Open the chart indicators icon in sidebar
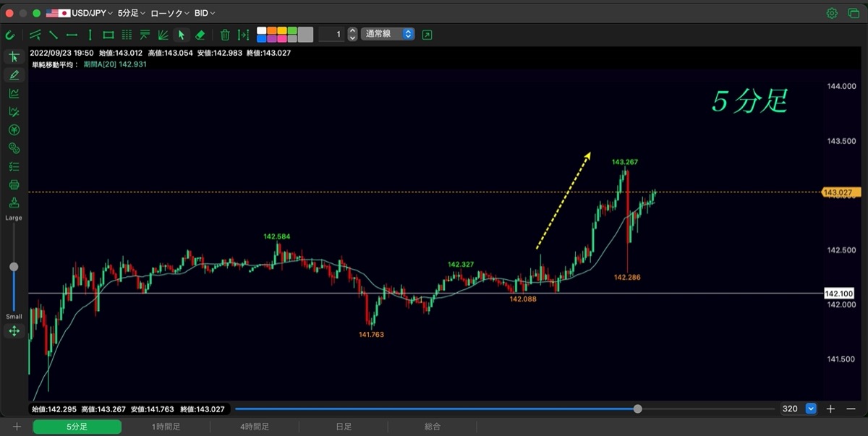868x436 pixels. coord(14,93)
